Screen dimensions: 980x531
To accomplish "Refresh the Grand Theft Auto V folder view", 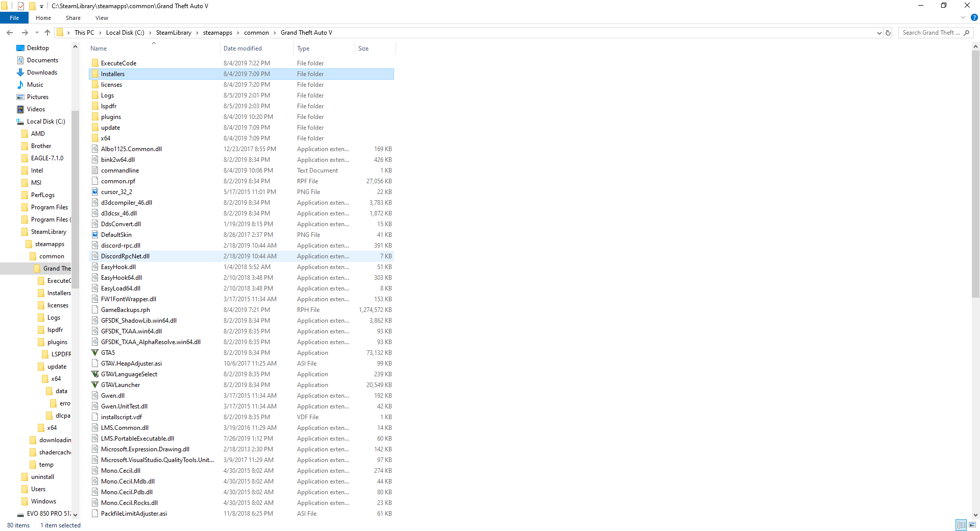I will (x=888, y=33).
